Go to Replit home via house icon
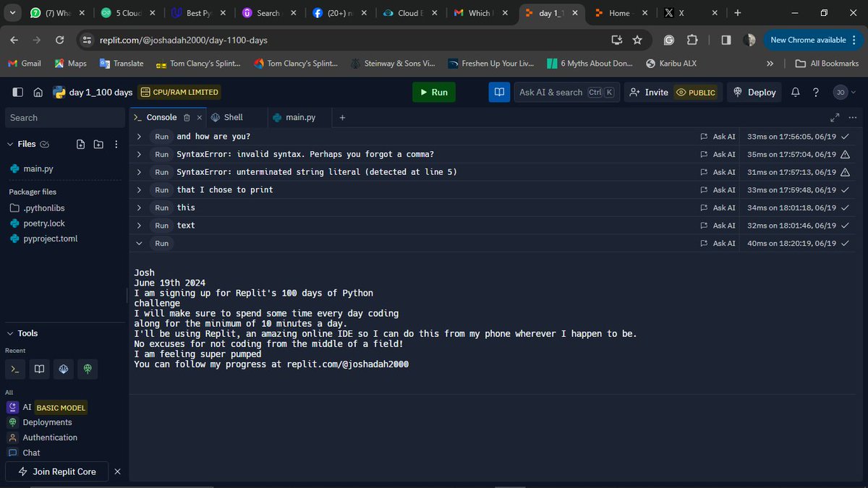 (38, 92)
